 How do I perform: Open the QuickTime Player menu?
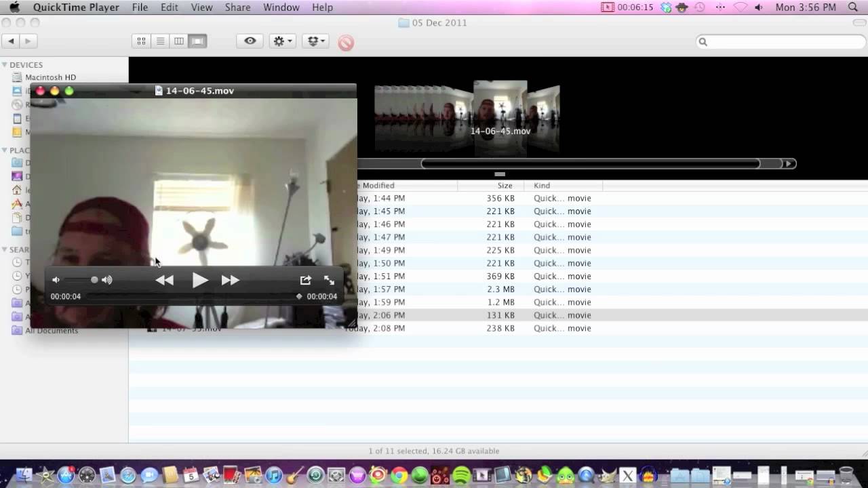(x=76, y=7)
